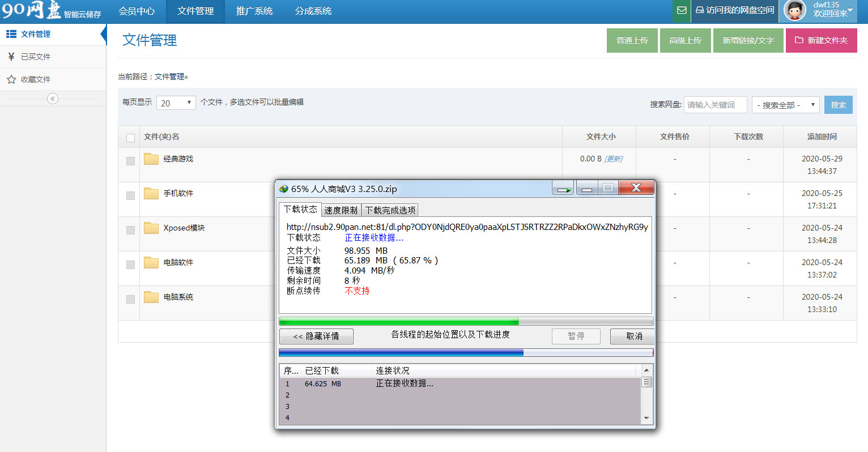
Task: Click the printer icon beside 访问我的网盘空间
Action: 700,10
